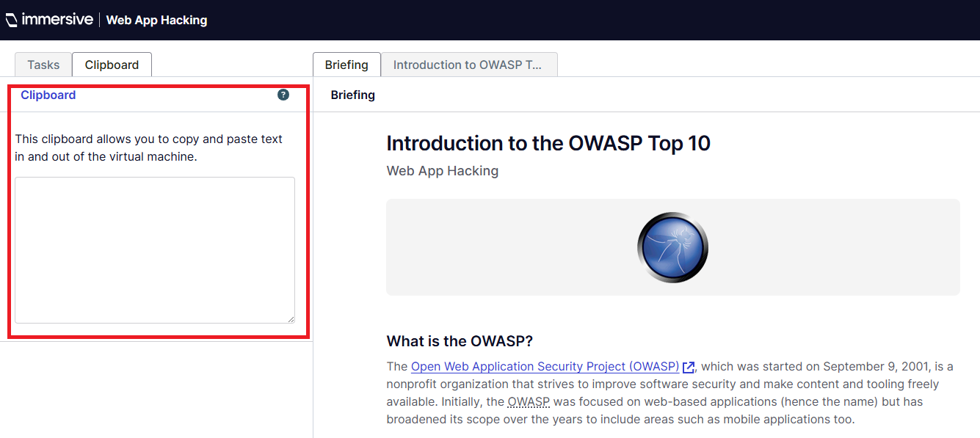Click the external link icon beside OWASP link
980x438 pixels.
point(689,367)
